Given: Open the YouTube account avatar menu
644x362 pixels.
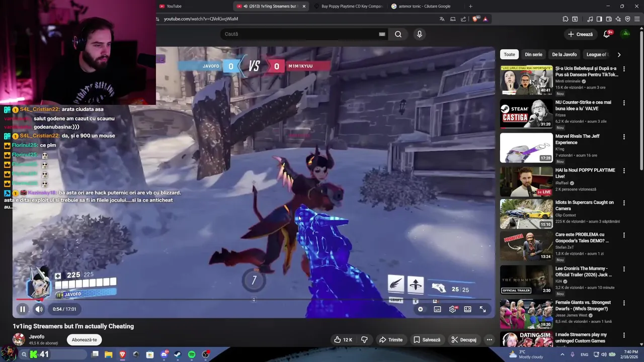Looking at the screenshot, I should click(625, 34).
